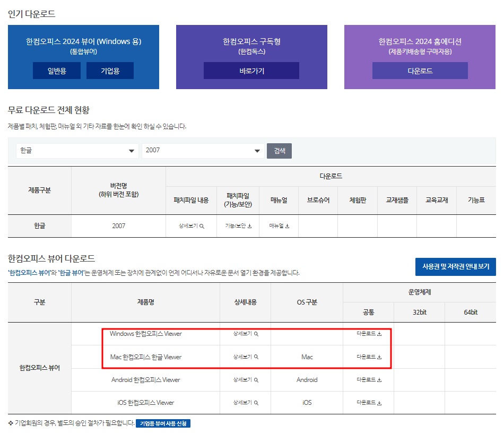
Task: Click the 기능표 column header
Action: (x=476, y=200)
